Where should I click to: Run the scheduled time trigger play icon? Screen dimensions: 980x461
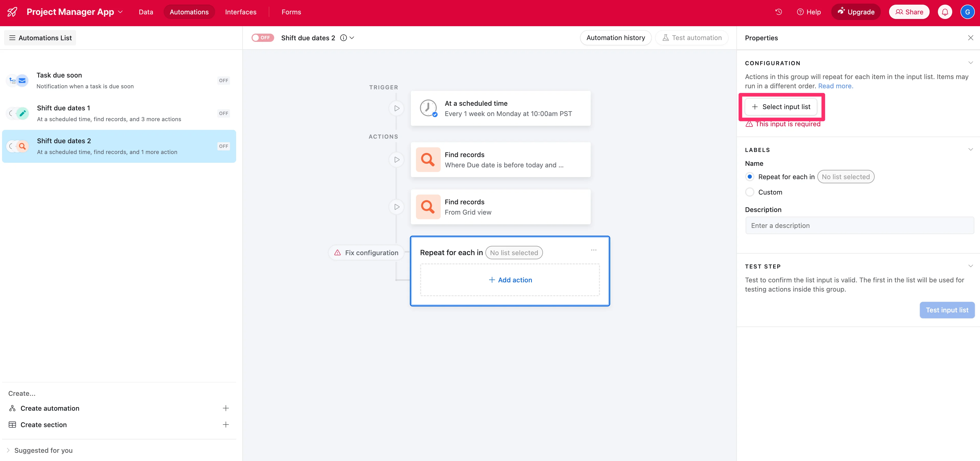click(396, 108)
